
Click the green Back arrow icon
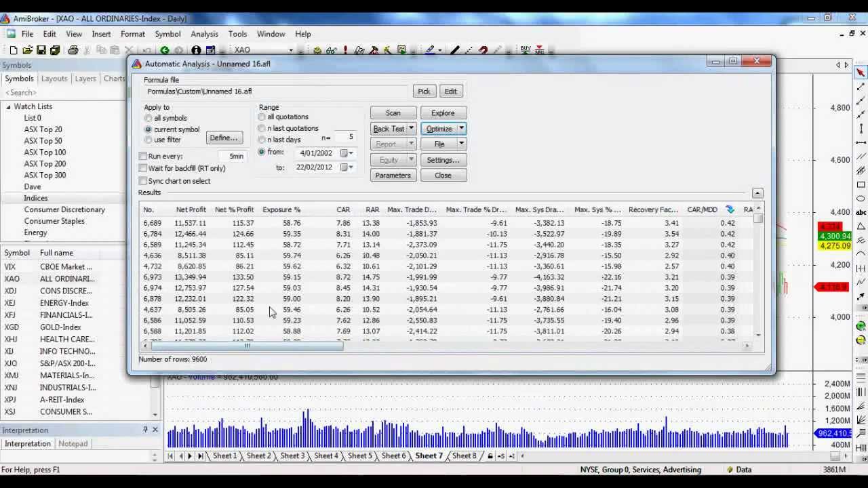[165, 50]
